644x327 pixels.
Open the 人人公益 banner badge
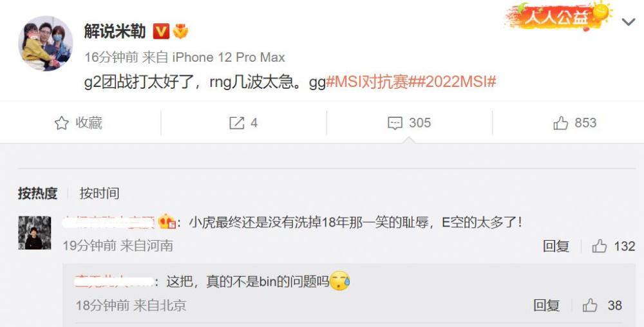tap(558, 17)
